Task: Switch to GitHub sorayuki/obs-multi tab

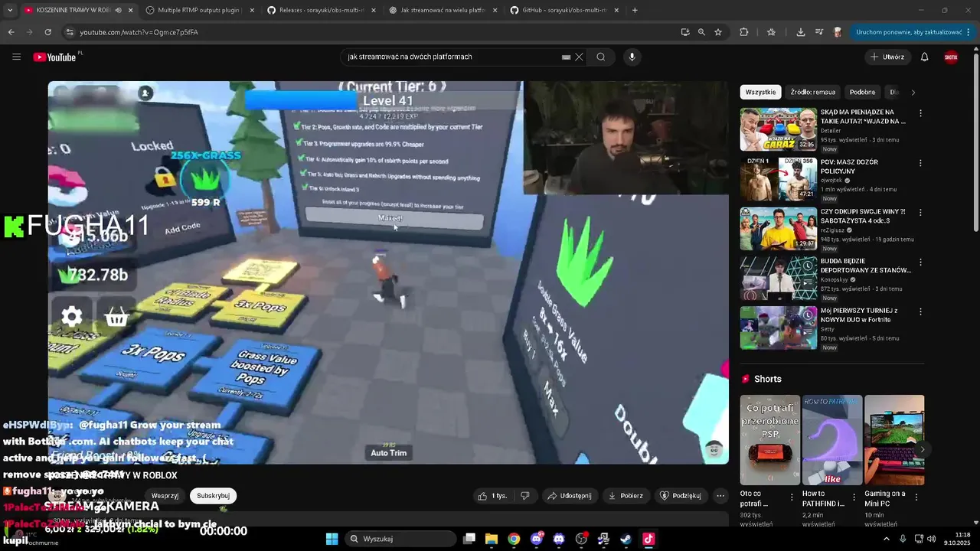Action: point(564,10)
